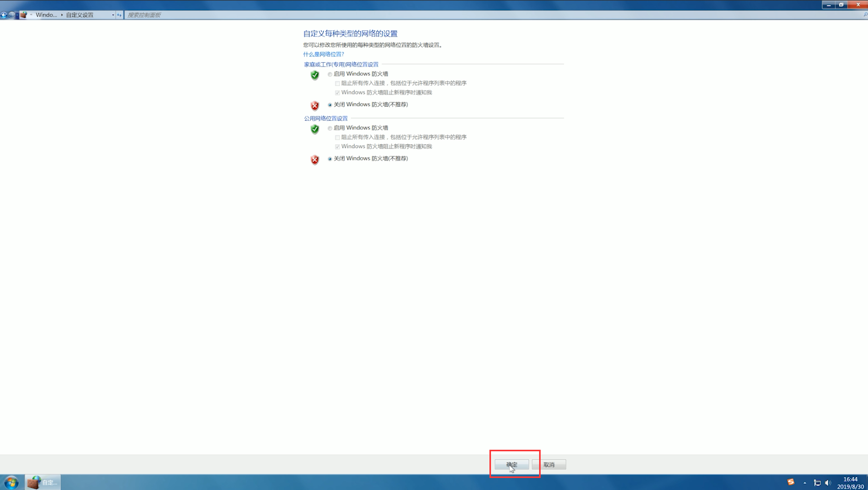
Task: Click the forward navigation arrow button
Action: click(12, 15)
